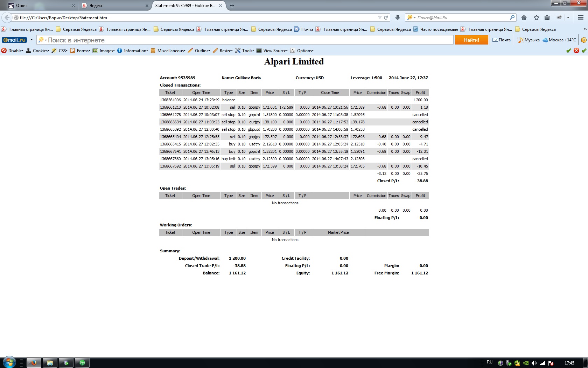Select ticket number 1368661210
Viewport: 588px width, 368px height.
[170, 107]
